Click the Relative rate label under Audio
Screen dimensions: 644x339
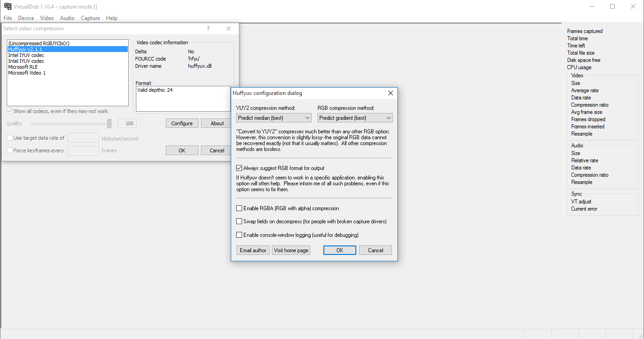click(x=585, y=160)
